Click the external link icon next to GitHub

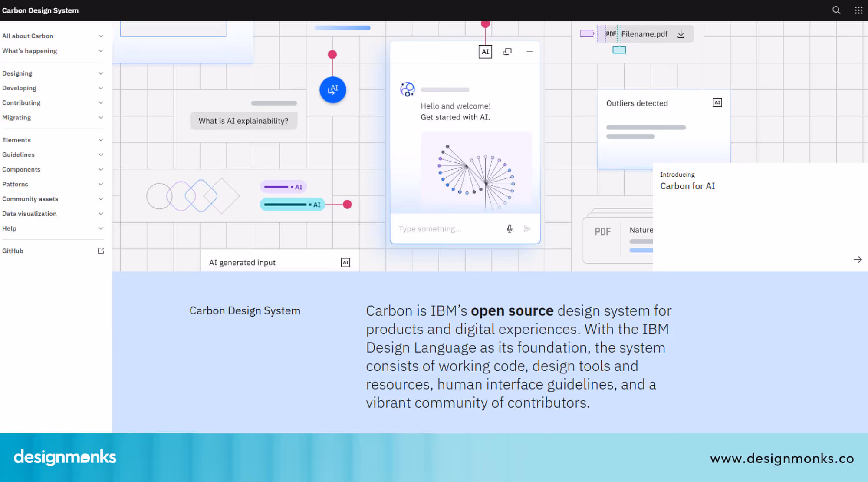point(101,250)
